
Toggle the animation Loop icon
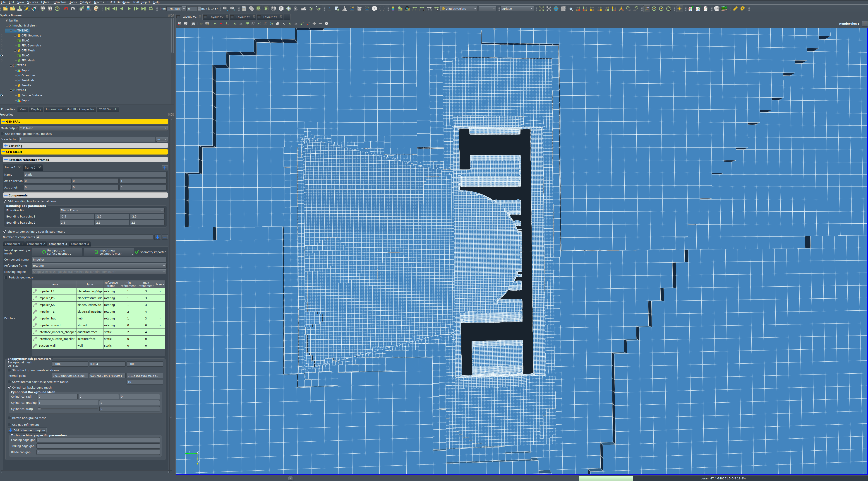click(x=151, y=9)
